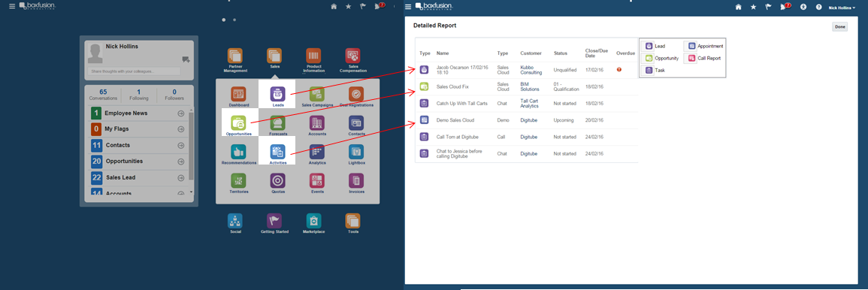The width and height of the screenshot is (868, 290).
Task: Open the Accounts icon in the springboard
Action: click(x=317, y=123)
